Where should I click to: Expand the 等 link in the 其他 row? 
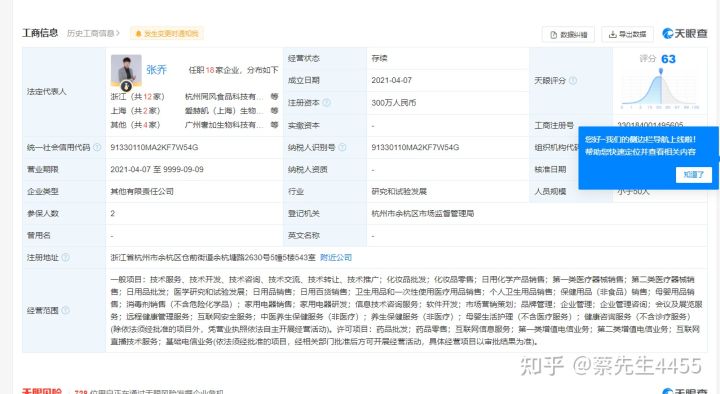point(274,125)
